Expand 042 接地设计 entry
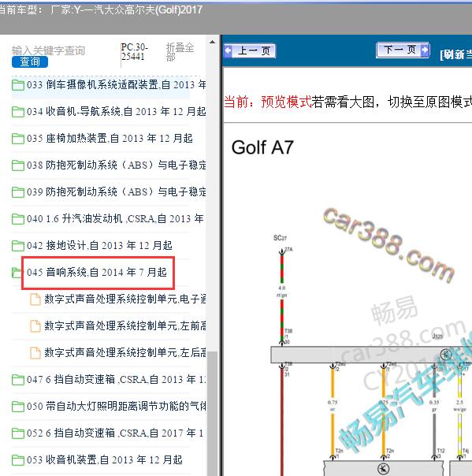This screenshot has width=472, height=476. pos(99,245)
